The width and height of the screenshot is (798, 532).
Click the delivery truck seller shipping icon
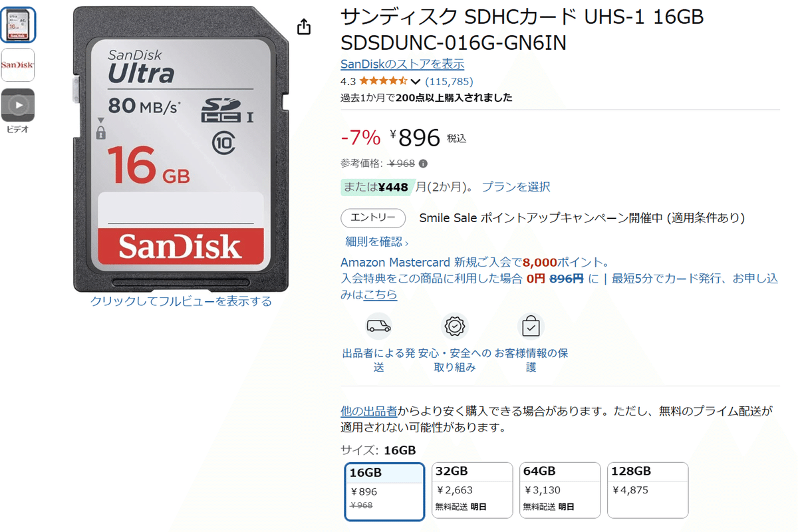378,327
